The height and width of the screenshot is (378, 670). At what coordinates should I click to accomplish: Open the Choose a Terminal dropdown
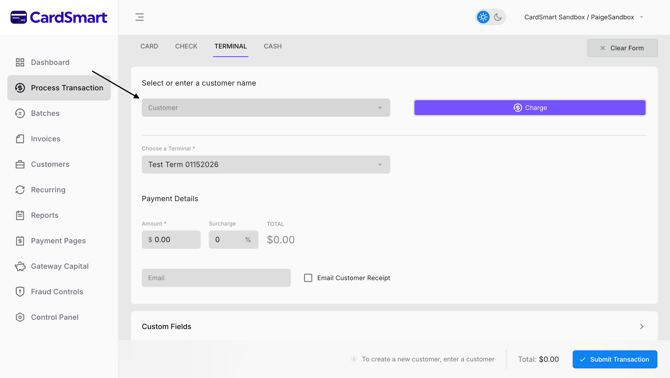(266, 164)
